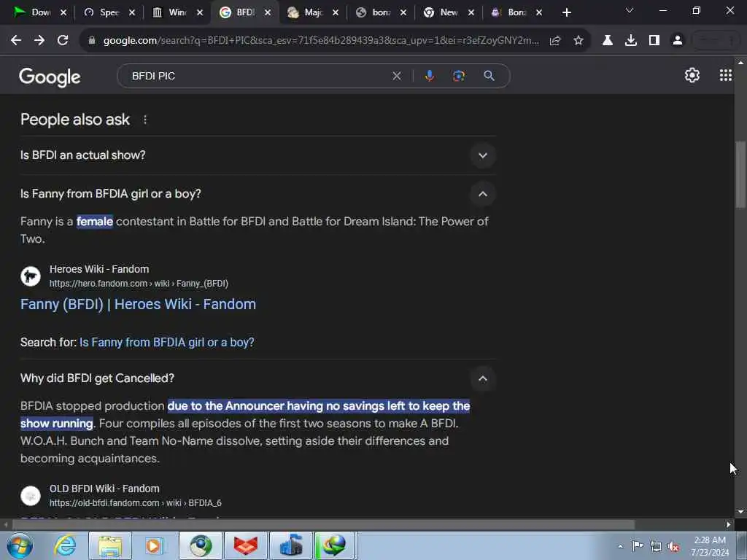Open File Explorer folder on the taskbar
Viewport: 747px width, 560px height.
point(110,545)
